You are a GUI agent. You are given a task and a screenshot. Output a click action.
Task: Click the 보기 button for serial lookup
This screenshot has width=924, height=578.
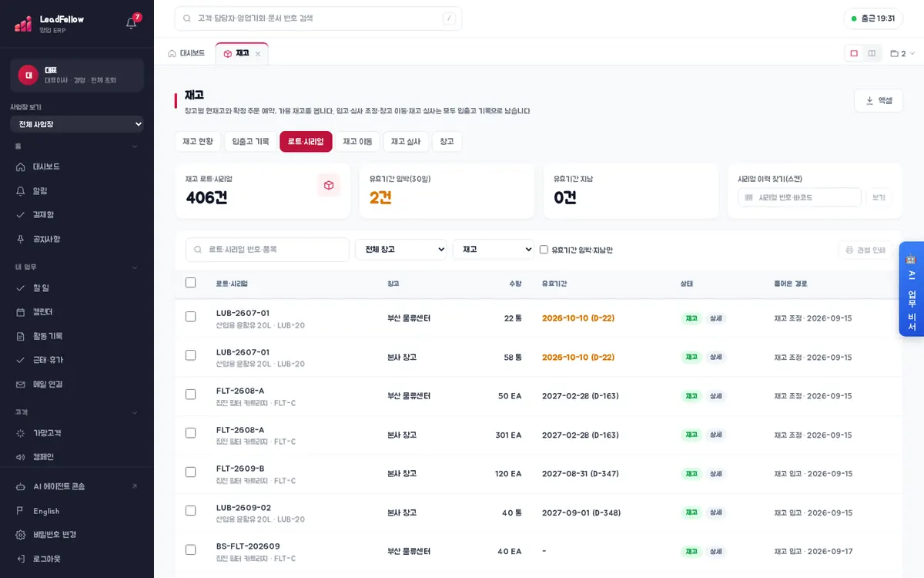(x=879, y=197)
